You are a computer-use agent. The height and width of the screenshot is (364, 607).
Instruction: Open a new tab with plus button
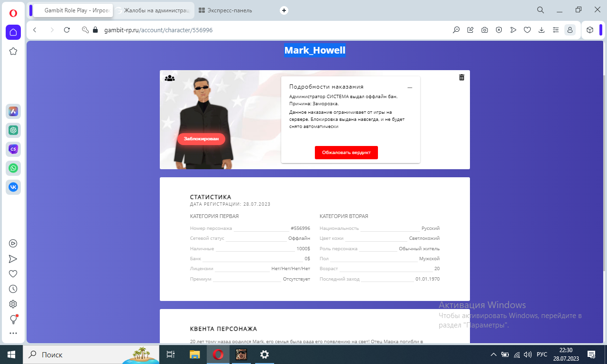pos(284,10)
